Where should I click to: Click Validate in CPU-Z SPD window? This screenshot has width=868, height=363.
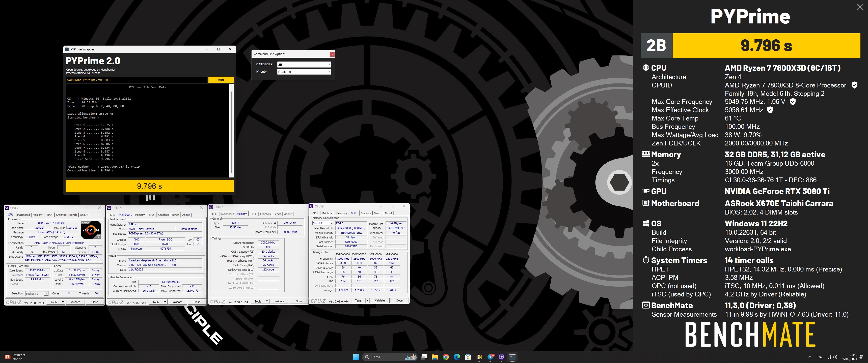380,300
